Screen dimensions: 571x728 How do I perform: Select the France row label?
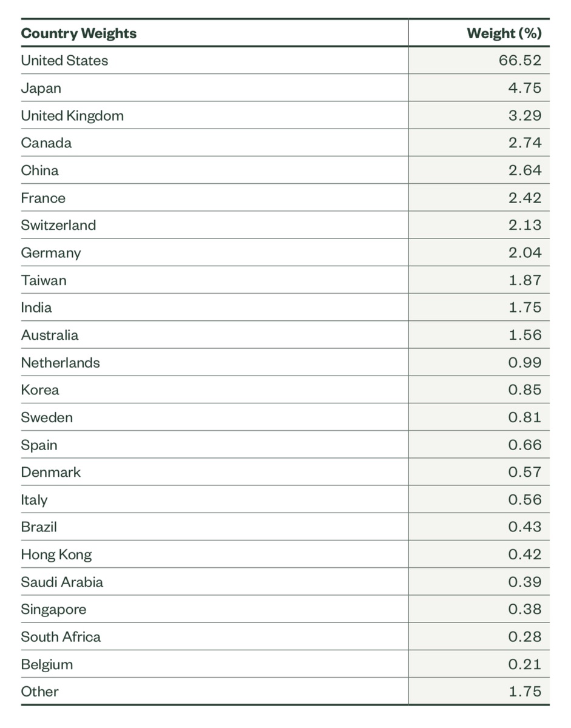43,198
